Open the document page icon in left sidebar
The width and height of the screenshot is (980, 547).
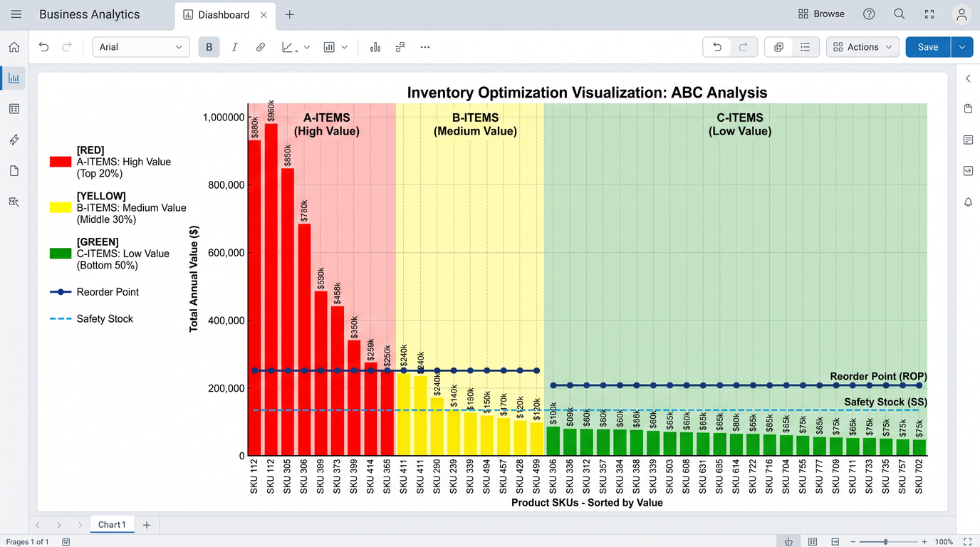click(14, 171)
